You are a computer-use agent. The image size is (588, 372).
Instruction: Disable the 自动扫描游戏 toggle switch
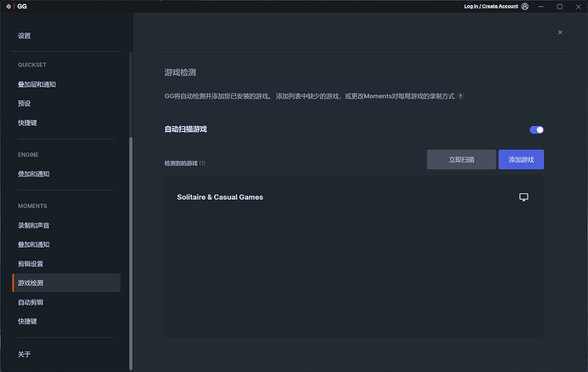(x=536, y=130)
